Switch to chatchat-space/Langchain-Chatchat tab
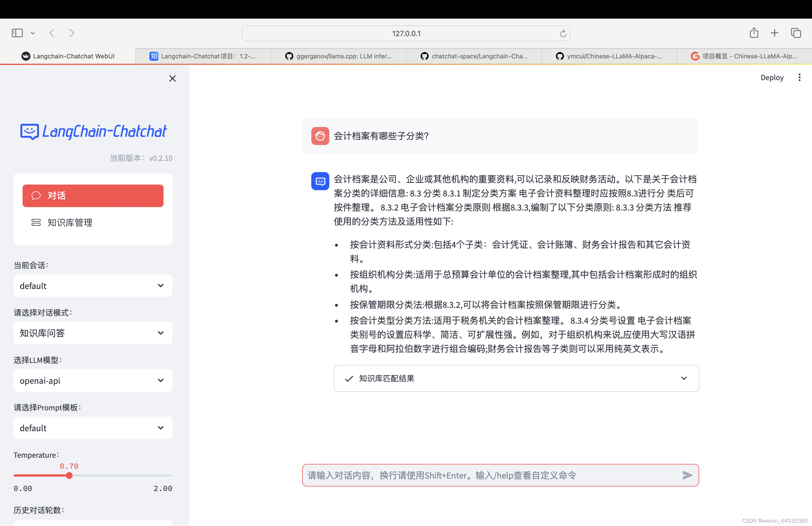Viewport: 812px width, 526px height. click(x=474, y=56)
